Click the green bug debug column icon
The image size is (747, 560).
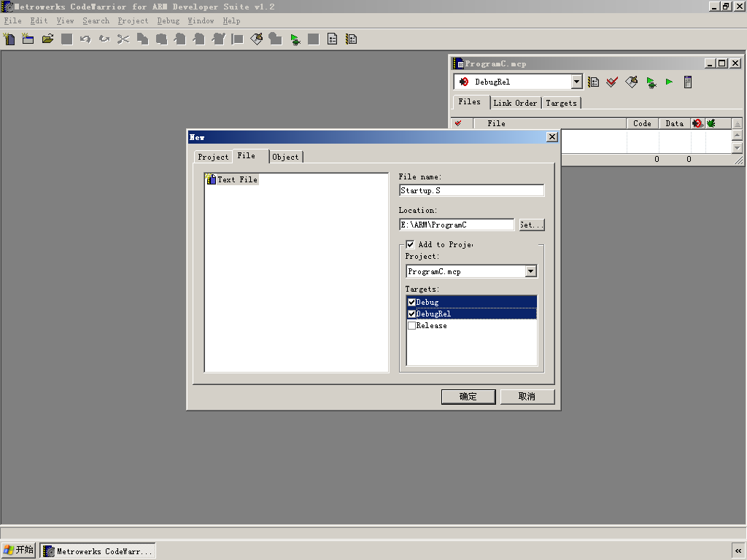[x=711, y=123]
